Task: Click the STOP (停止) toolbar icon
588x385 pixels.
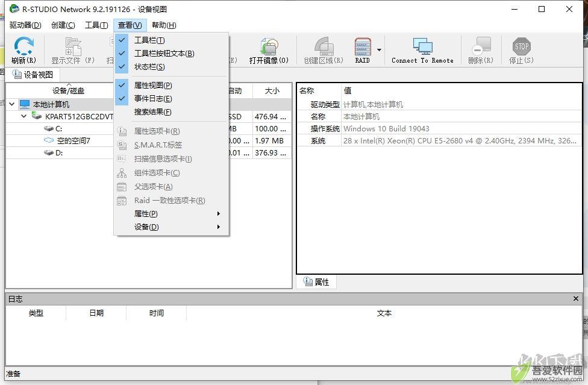Action: pyautogui.click(x=521, y=46)
